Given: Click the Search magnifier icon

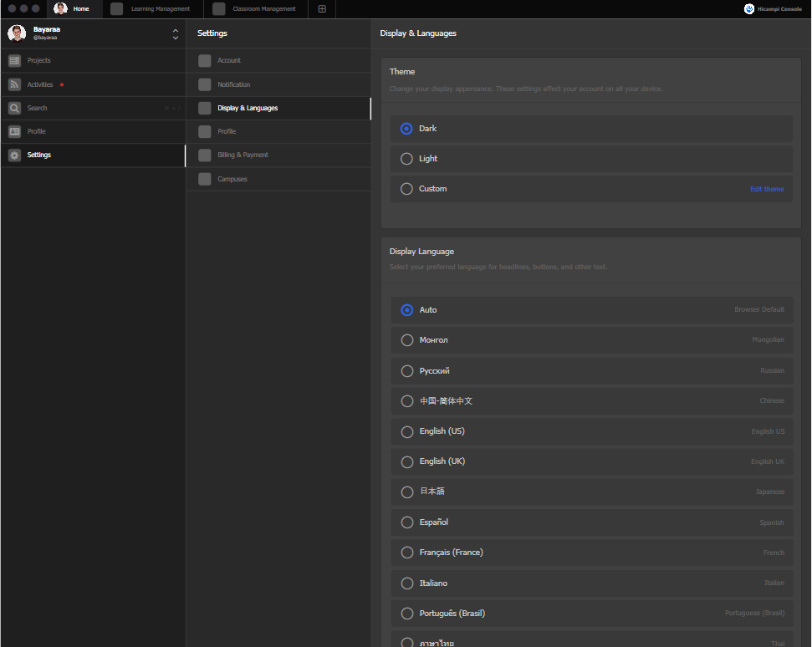Looking at the screenshot, I should pos(14,107).
